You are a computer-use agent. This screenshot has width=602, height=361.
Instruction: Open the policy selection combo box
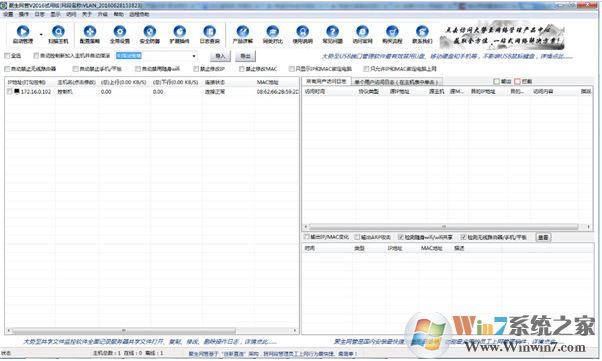coord(157,56)
